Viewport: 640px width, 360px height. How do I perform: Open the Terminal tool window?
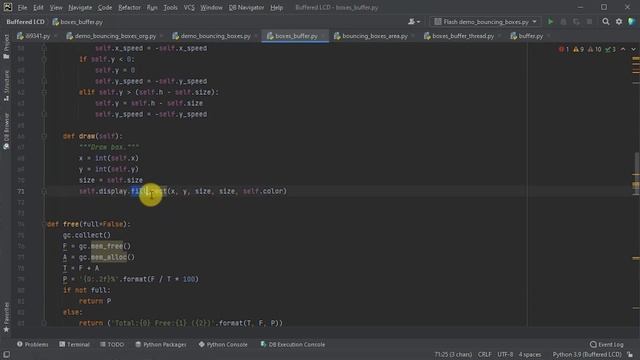pyautogui.click(x=74, y=344)
